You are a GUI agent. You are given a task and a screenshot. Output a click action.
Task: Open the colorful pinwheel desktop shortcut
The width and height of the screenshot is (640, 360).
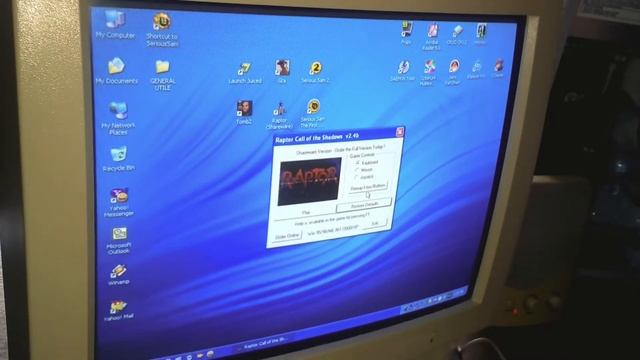429,72
